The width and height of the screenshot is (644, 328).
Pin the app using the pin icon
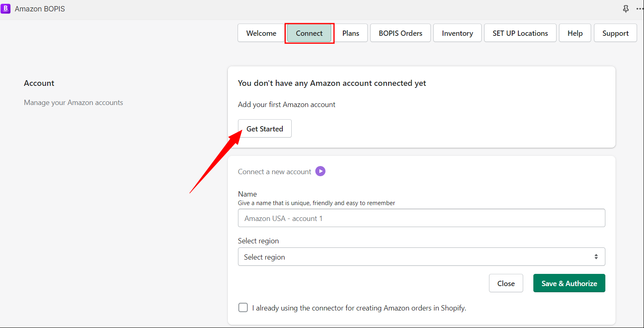click(x=626, y=9)
